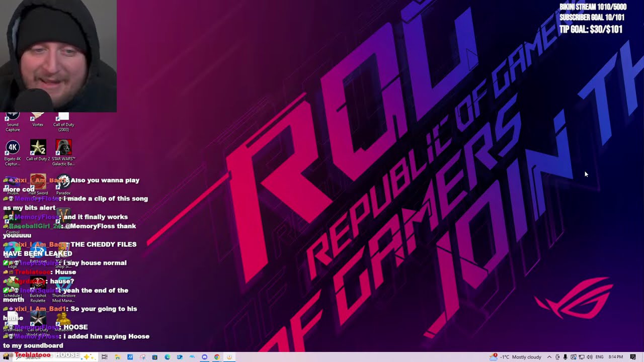Switch input language via ENG indicator
The height and width of the screenshot is (362, 644).
(x=600, y=357)
